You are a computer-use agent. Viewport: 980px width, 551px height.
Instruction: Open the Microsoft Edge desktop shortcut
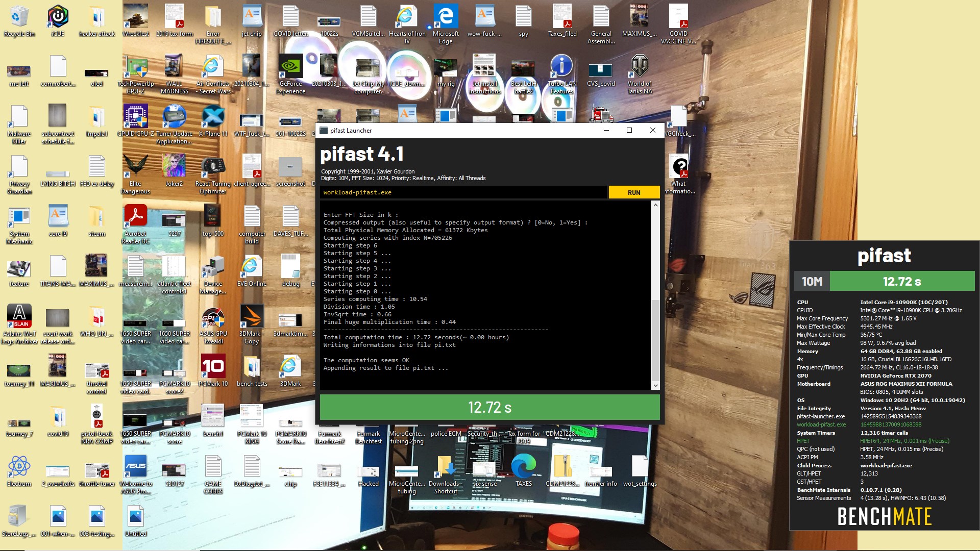click(446, 24)
